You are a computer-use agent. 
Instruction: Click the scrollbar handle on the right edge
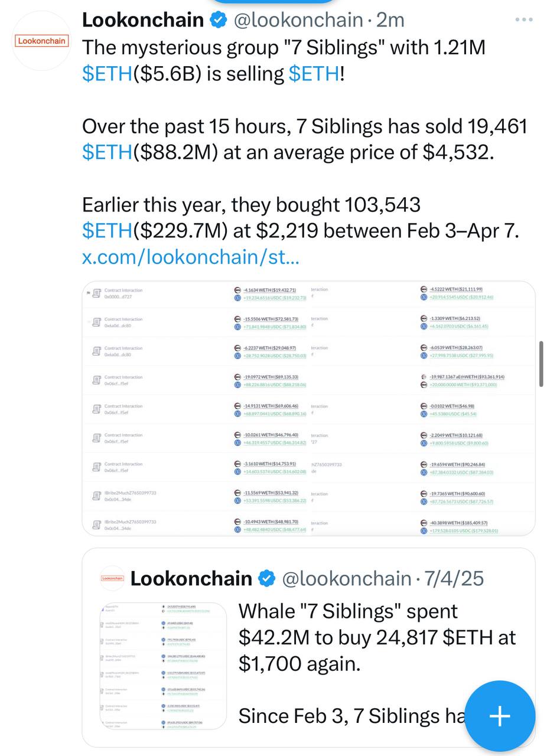[x=542, y=364]
